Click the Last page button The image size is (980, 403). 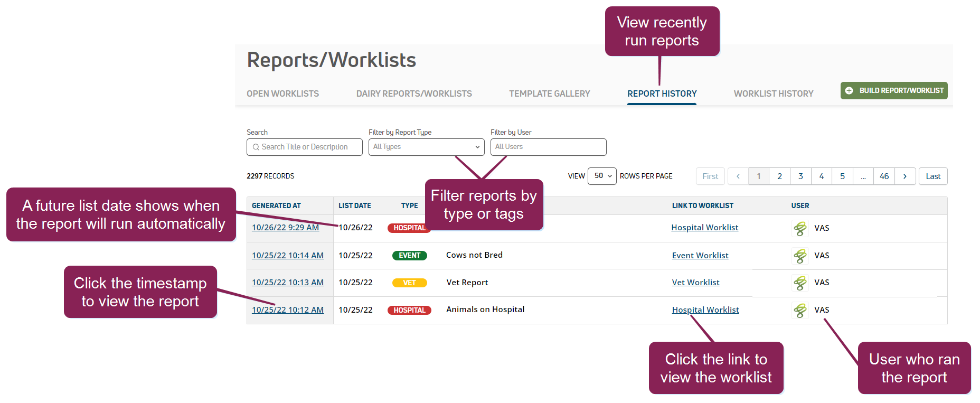click(933, 176)
